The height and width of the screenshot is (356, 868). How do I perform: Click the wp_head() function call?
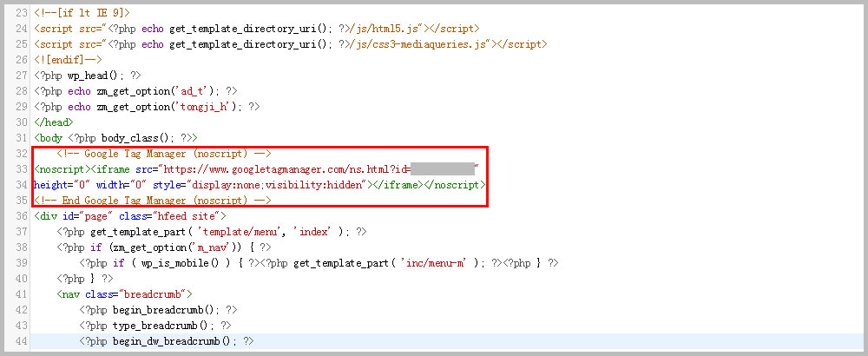98,76
